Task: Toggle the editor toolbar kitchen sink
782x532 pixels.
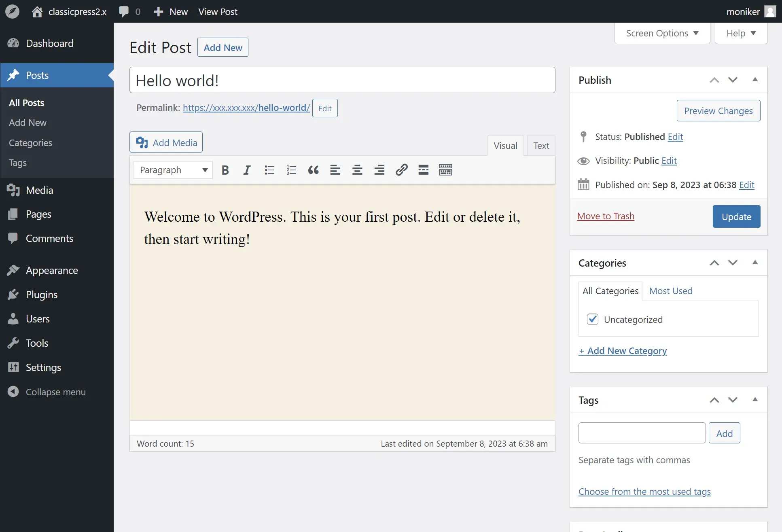Action: 445,170
